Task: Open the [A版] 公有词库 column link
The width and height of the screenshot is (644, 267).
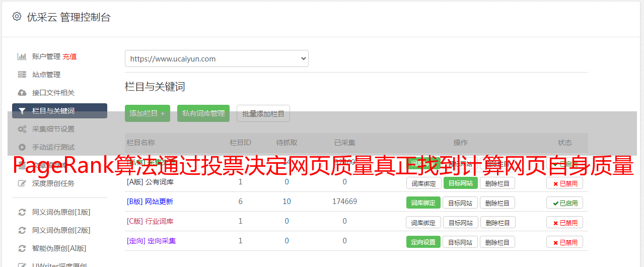Action: point(150,182)
